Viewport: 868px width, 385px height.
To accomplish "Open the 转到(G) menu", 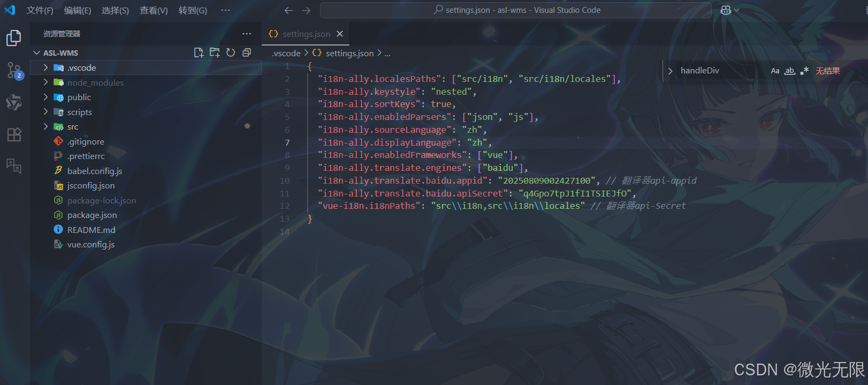I will [x=193, y=10].
